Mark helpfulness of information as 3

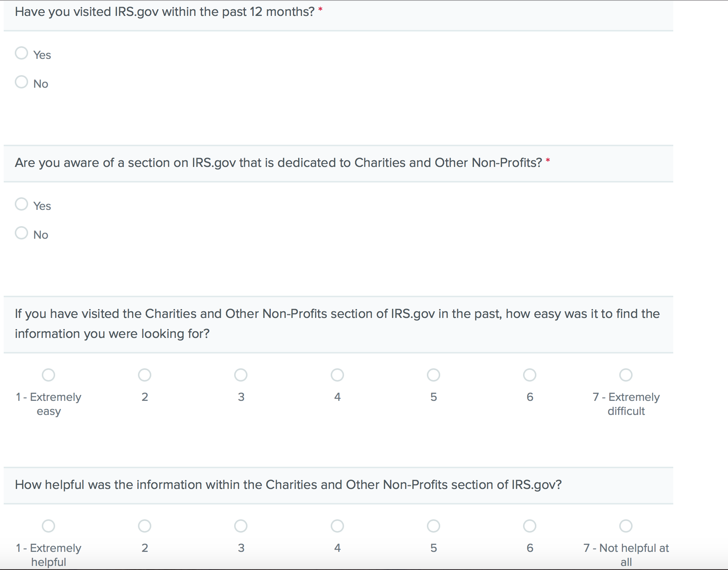[x=241, y=526]
